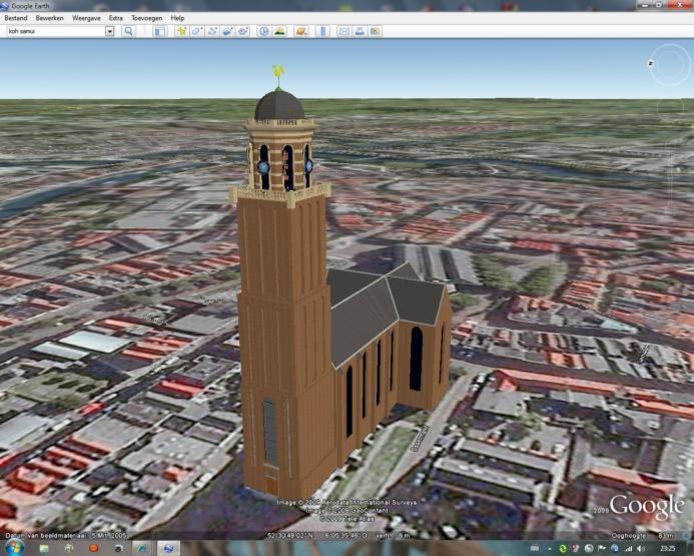
Task: Add a placemark with the pushpin icon
Action: click(x=182, y=31)
